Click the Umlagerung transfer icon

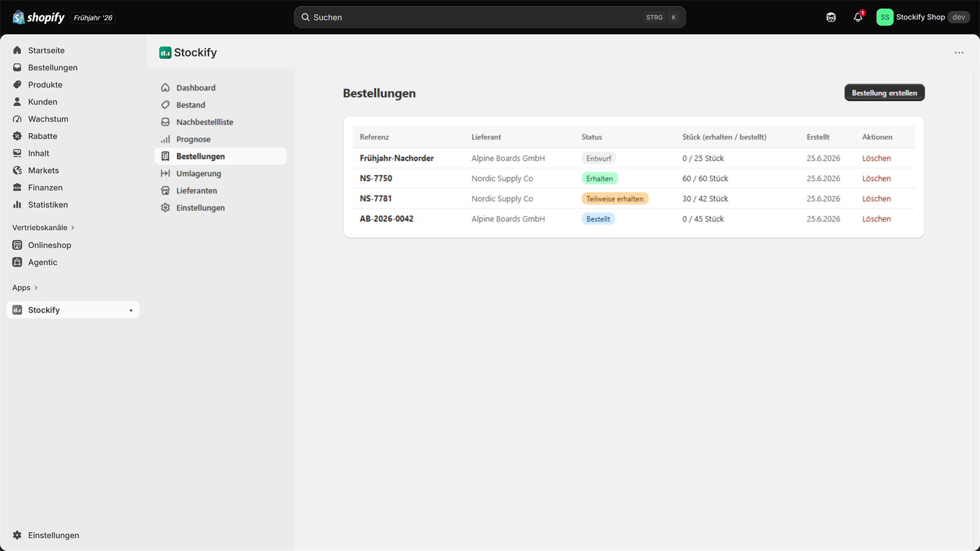[165, 173]
